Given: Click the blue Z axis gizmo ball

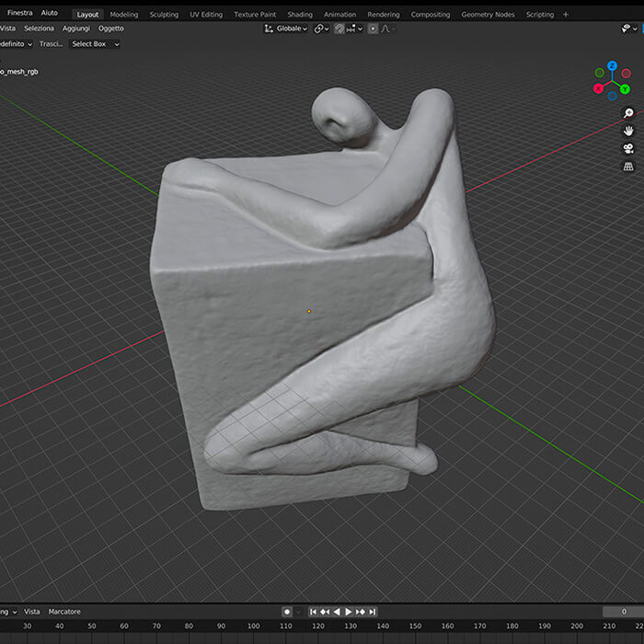Looking at the screenshot, I should [612, 67].
